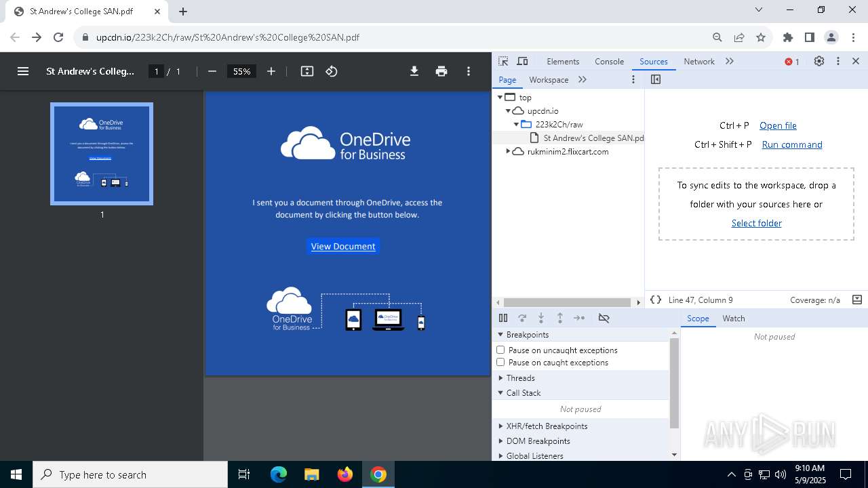Click Step out of current function
Viewport: 868px width, 488px height.
(x=560, y=318)
